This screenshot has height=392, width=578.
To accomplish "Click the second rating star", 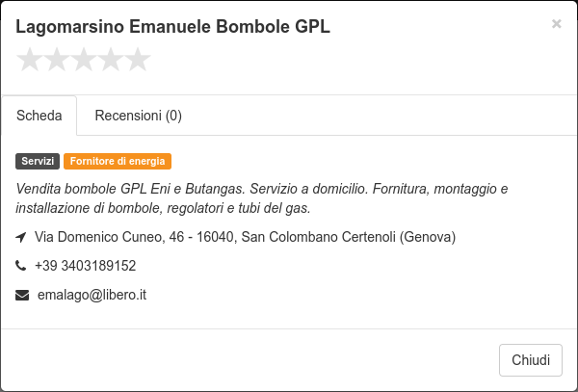I will [x=57, y=60].
